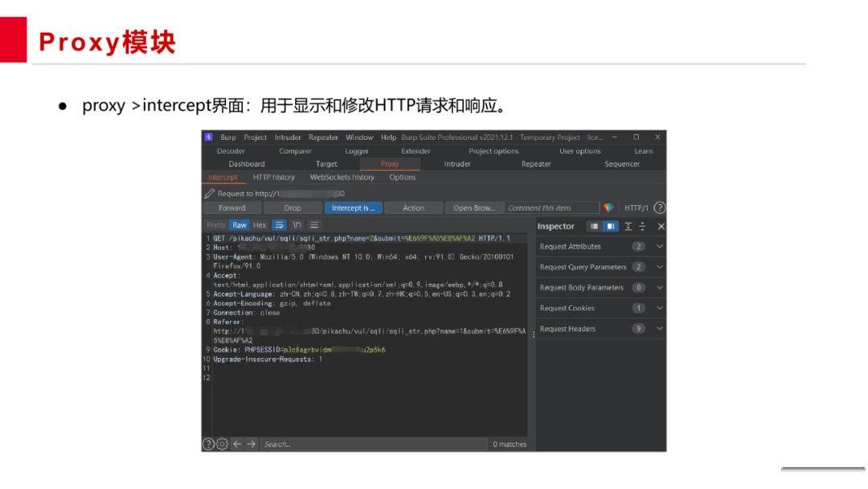The width and height of the screenshot is (868, 489).
Task: Click the HTTP/1 protocol label
Action: [636, 208]
